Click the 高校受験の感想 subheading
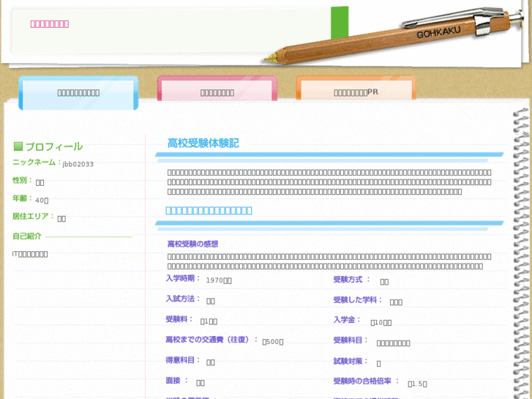The height and width of the screenshot is (399, 532). click(x=192, y=244)
